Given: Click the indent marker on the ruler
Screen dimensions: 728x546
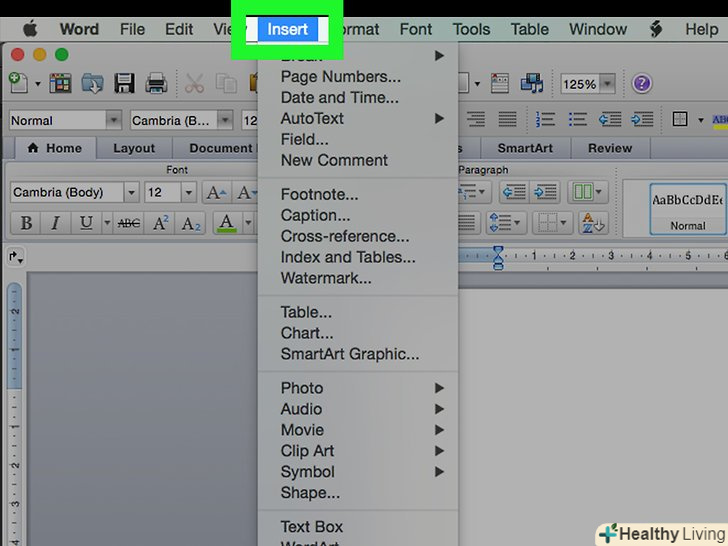Looking at the screenshot, I should click(498, 258).
